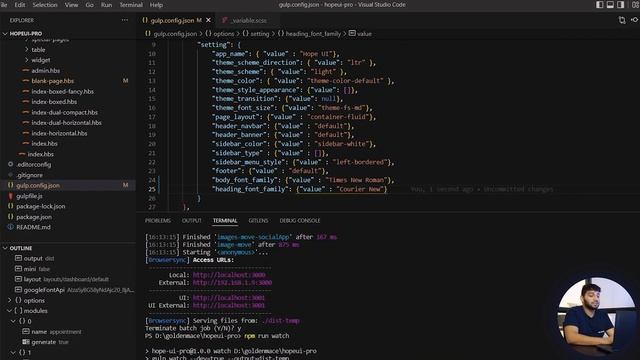Open the Selection menu
640x360 pixels.
pos(45,5)
